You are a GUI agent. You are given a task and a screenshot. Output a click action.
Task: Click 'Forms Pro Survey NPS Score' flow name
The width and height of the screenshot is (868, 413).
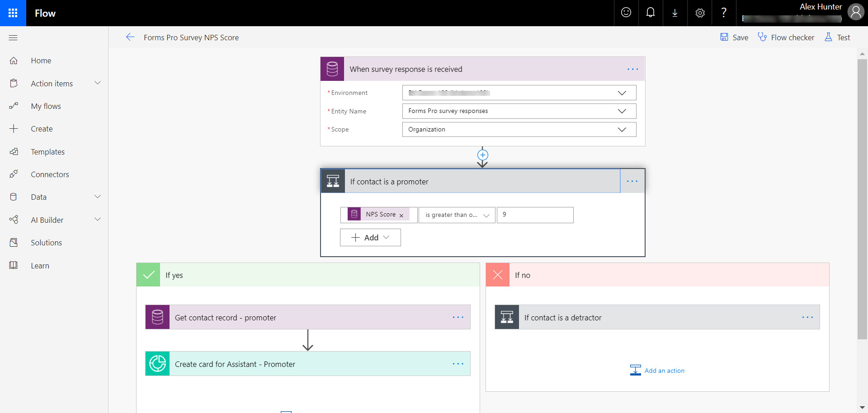191,38
